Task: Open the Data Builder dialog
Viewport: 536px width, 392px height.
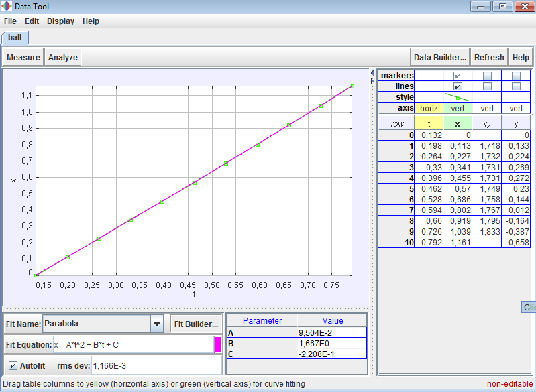Action: pyautogui.click(x=440, y=58)
